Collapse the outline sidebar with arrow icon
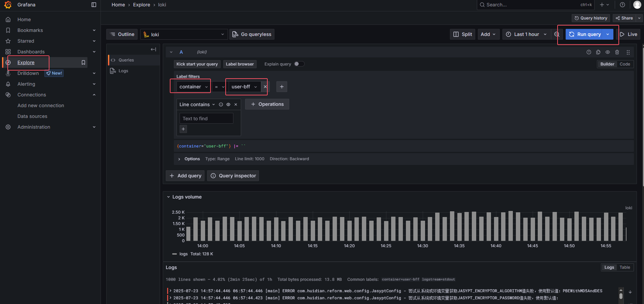The height and width of the screenshot is (304, 644). tap(153, 49)
